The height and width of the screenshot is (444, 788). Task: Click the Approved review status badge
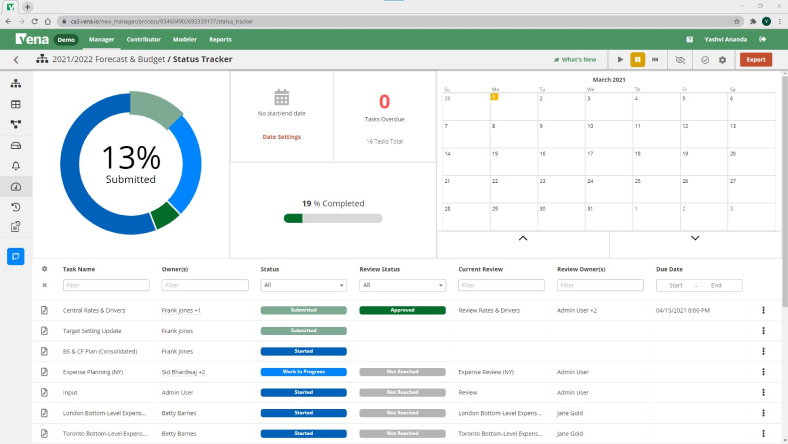pos(403,310)
